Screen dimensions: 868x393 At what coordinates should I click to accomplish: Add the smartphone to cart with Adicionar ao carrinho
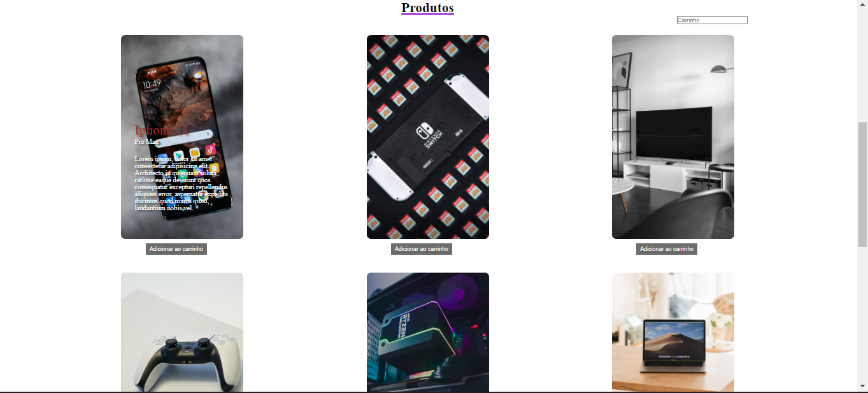coord(176,249)
